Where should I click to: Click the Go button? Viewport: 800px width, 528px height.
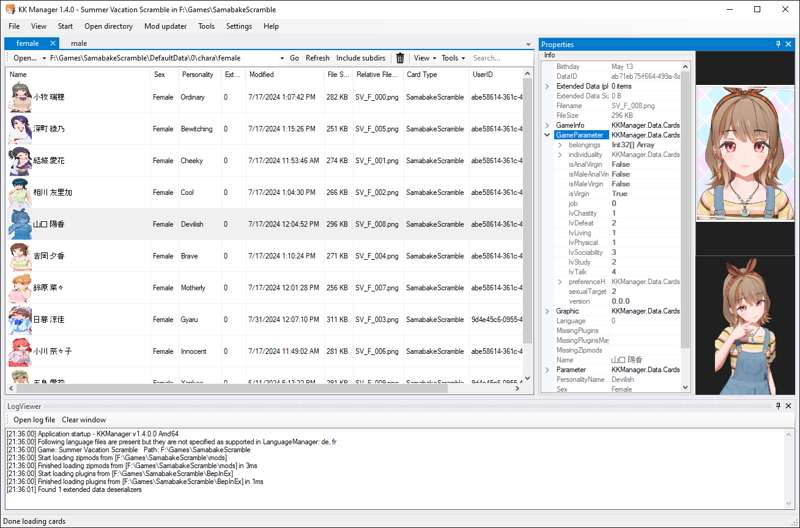[x=294, y=58]
